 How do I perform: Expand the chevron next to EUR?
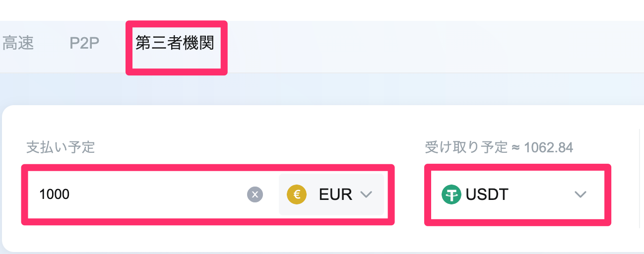tap(366, 194)
